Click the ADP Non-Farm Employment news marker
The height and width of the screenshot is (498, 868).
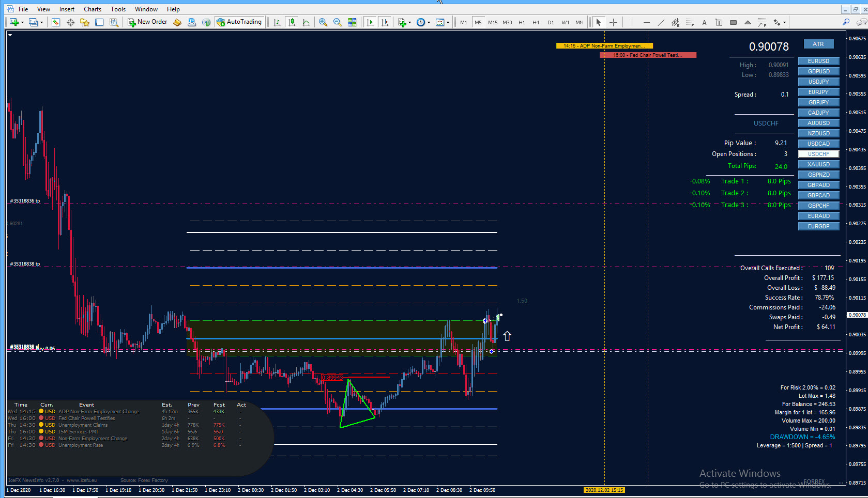pyautogui.click(x=604, y=46)
